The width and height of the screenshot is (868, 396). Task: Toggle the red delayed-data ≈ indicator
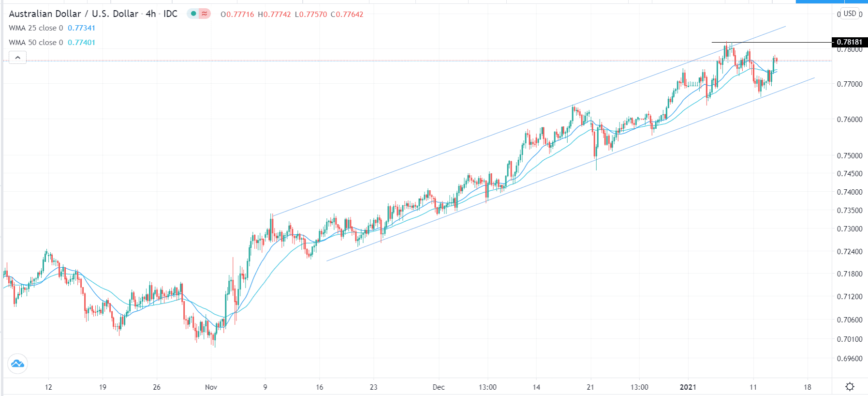(x=205, y=14)
